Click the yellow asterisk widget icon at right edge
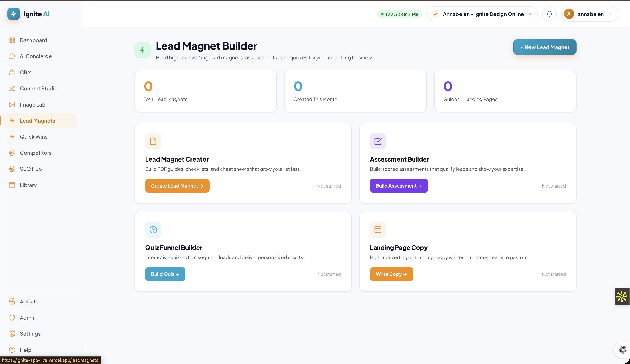Screen dimensions: 630x364 622,296
